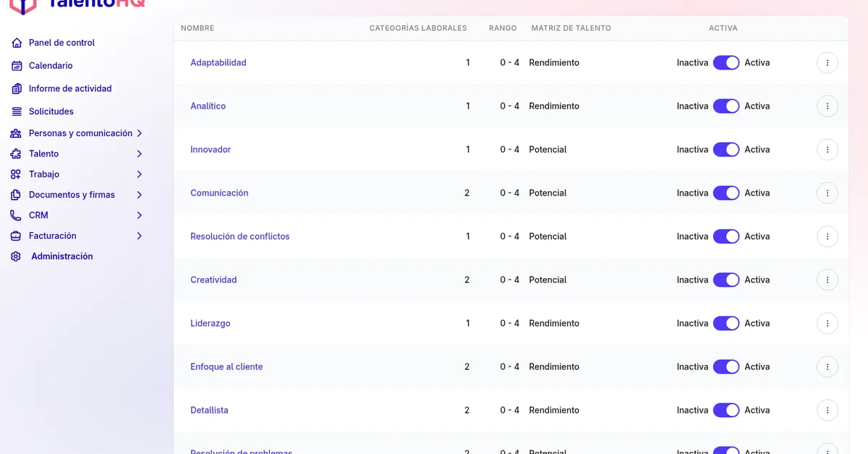Click the Administración gear icon
868x454 pixels.
tap(16, 256)
